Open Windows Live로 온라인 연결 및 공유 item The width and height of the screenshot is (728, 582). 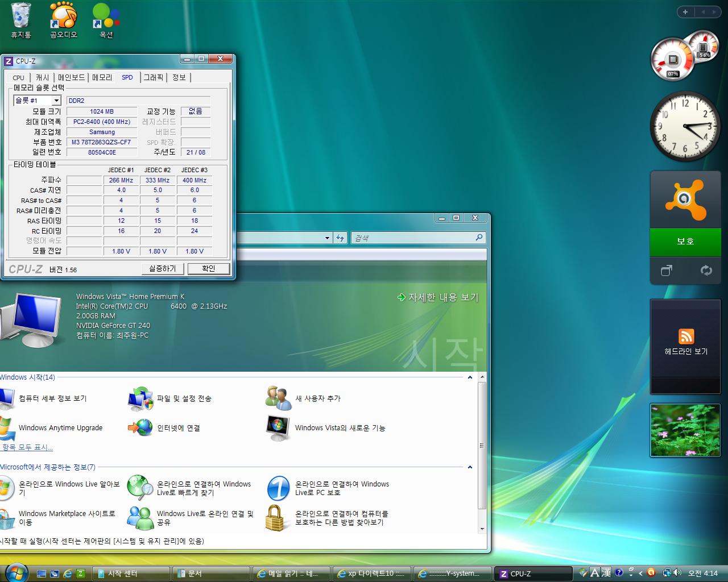pyautogui.click(x=191, y=518)
